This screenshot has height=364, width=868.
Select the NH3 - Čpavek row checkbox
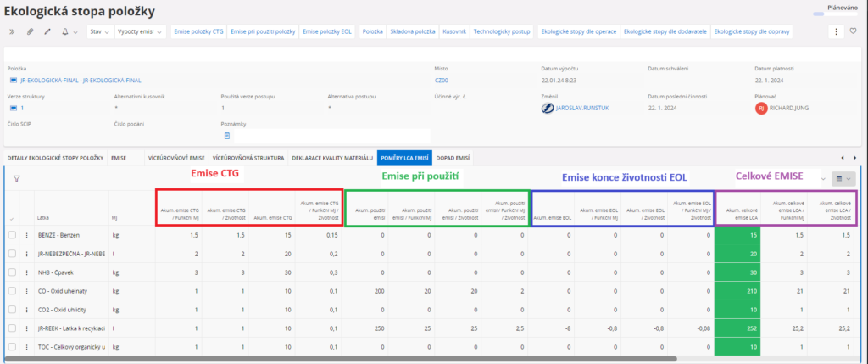point(12,272)
